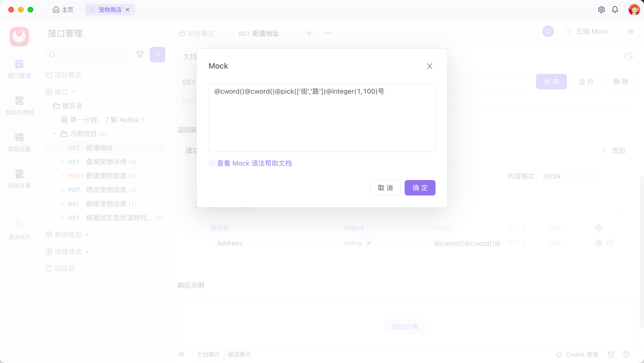The width and height of the screenshot is (644, 363).
Task: Switch to the 宠物商店 tab
Action: (110, 10)
